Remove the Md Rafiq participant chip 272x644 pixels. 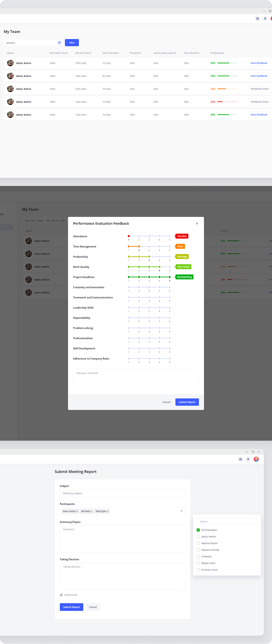pyautogui.click(x=91, y=511)
